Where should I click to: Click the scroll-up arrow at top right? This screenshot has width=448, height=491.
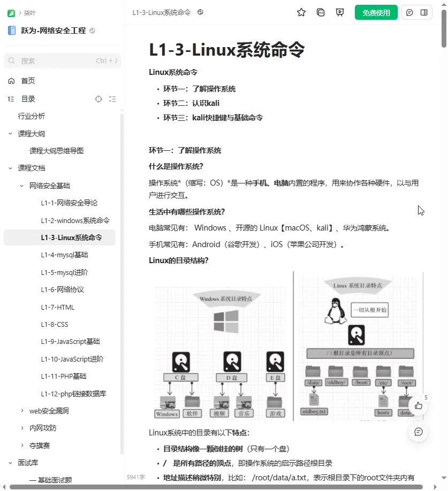click(444, 4)
